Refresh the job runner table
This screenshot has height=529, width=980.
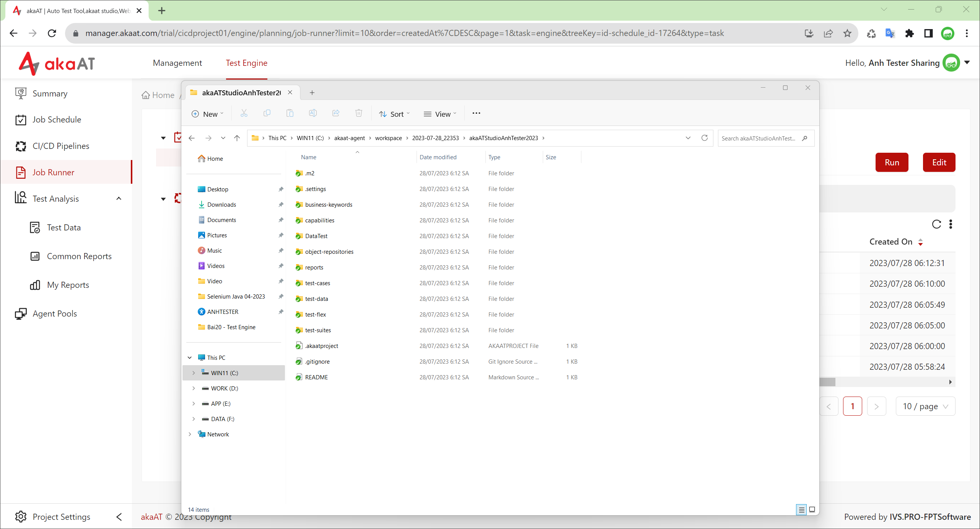tap(936, 224)
